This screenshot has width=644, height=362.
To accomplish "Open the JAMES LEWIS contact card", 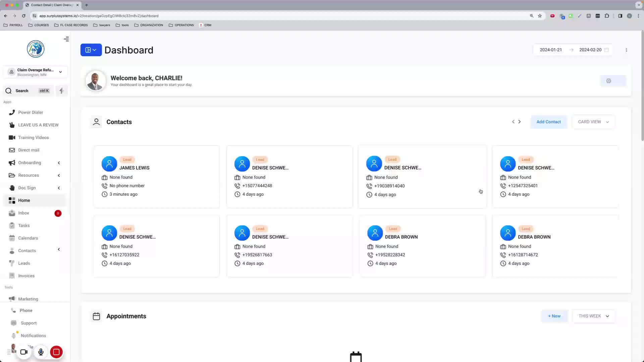I will point(134,168).
